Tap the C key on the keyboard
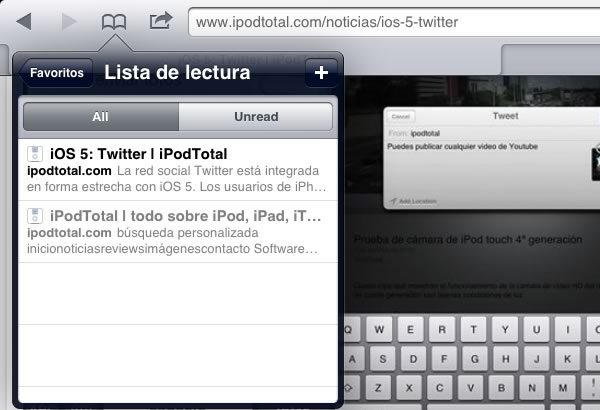 tap(440, 388)
